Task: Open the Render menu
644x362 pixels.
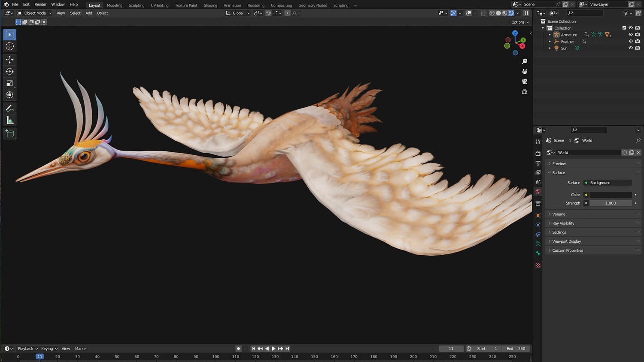Action: (40, 4)
